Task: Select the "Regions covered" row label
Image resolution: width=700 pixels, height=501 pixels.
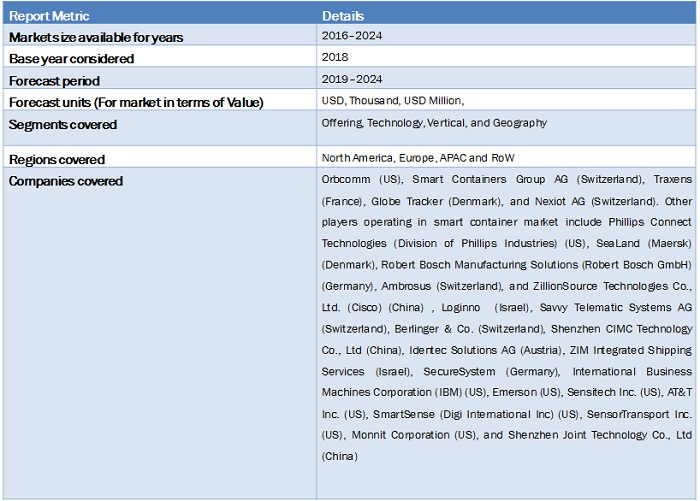Action: tap(57, 160)
